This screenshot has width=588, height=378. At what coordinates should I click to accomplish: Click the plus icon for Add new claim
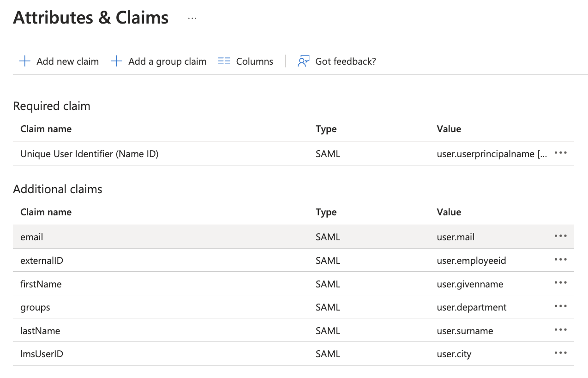(24, 61)
